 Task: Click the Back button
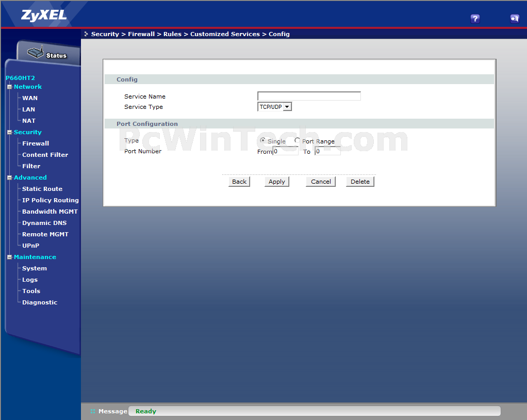click(x=239, y=182)
